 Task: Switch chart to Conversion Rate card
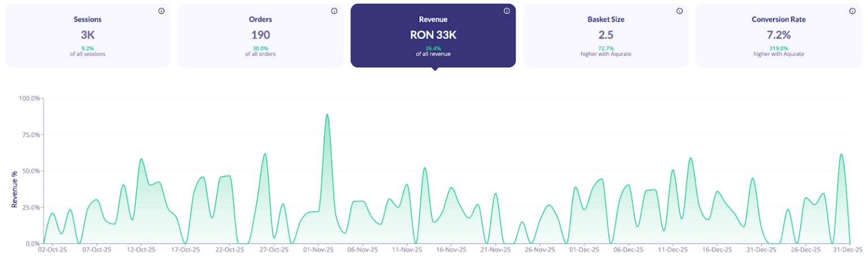(779, 36)
